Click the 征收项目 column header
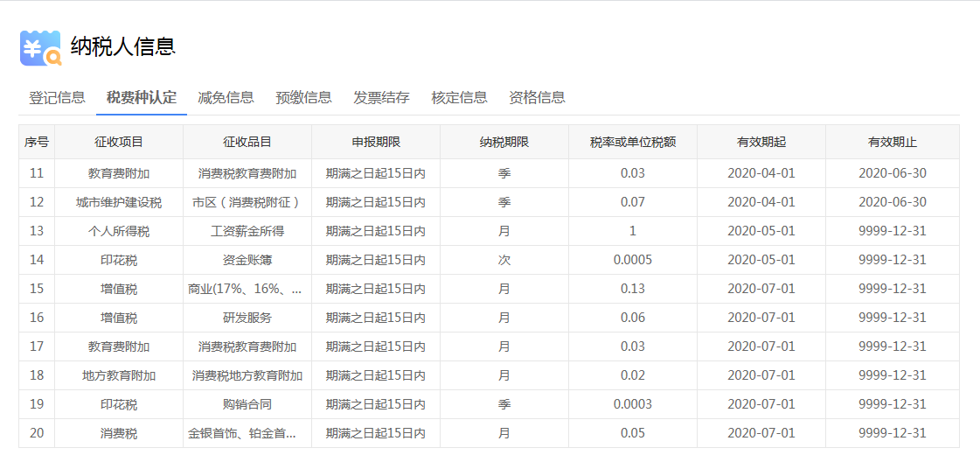Image resolution: width=980 pixels, height=462 pixels. [x=119, y=142]
